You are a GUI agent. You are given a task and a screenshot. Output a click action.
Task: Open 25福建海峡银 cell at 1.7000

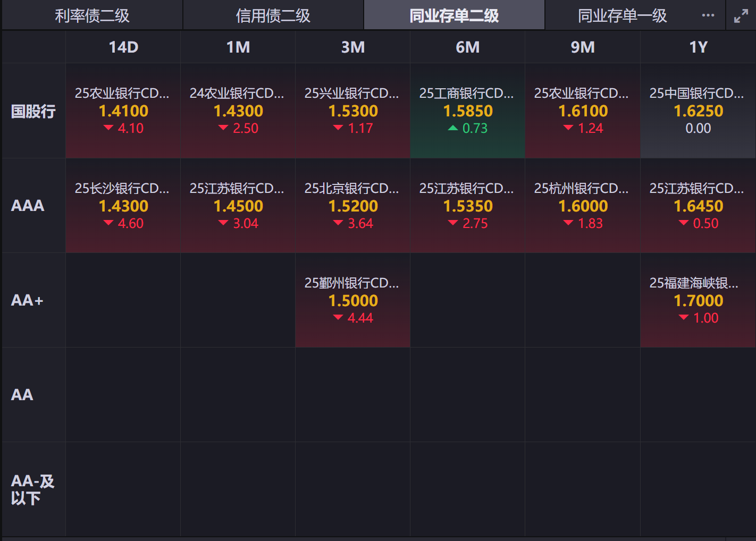(x=698, y=300)
